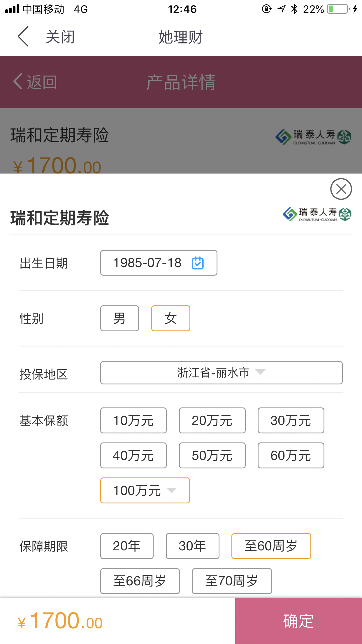Open the calendar icon for birth date
This screenshot has height=644, width=362.
[x=198, y=263]
